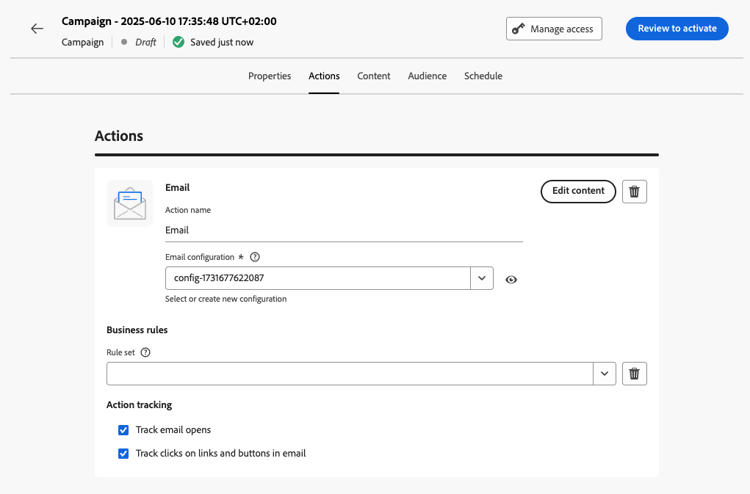Screen dimensions: 750x494
Task: Click Rule set help icon
Action: (146, 352)
